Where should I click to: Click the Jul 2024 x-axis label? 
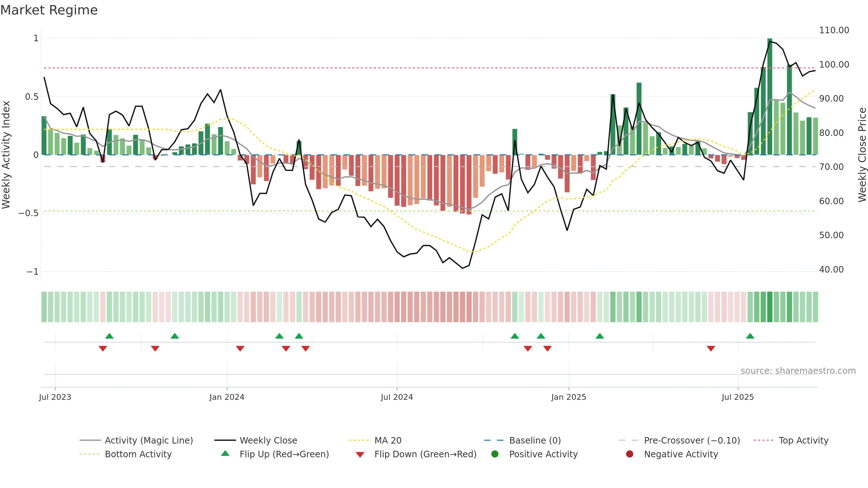pyautogui.click(x=397, y=397)
